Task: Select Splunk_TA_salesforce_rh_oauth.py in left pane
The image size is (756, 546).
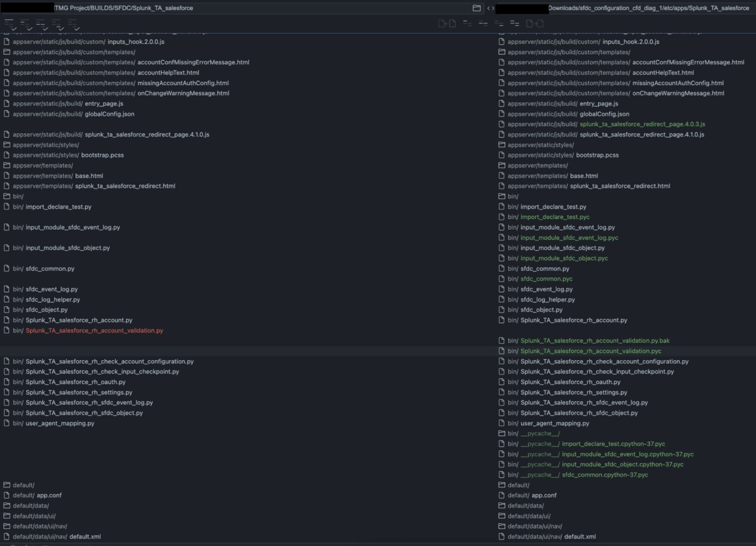Action: 75,382
